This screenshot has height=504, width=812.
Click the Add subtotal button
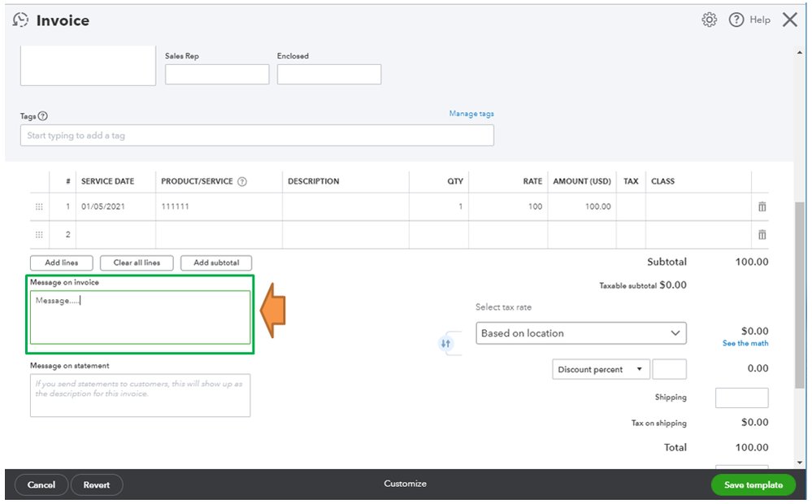pos(216,263)
